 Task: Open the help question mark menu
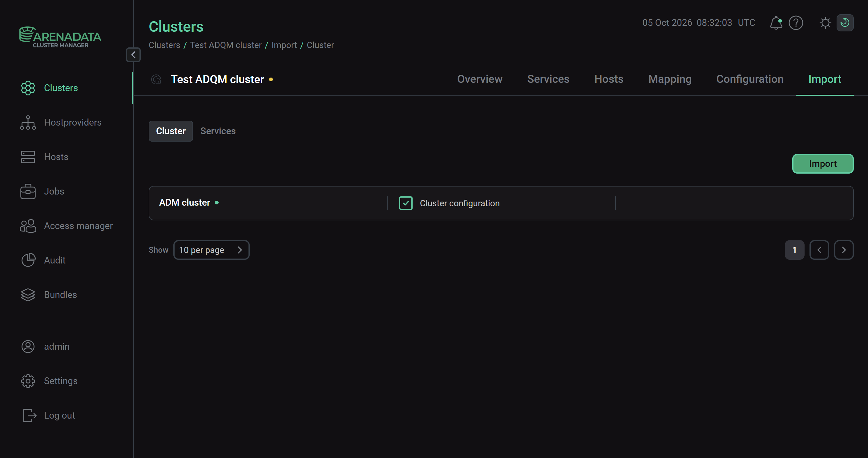coord(796,23)
